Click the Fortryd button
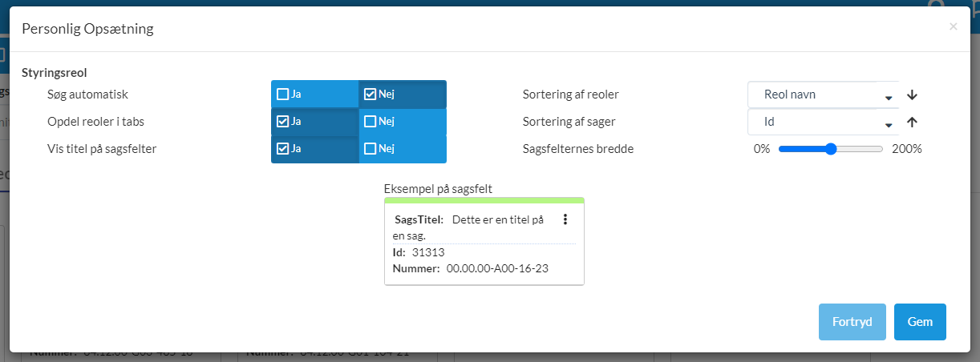The width and height of the screenshot is (980, 362). pyautogui.click(x=852, y=322)
